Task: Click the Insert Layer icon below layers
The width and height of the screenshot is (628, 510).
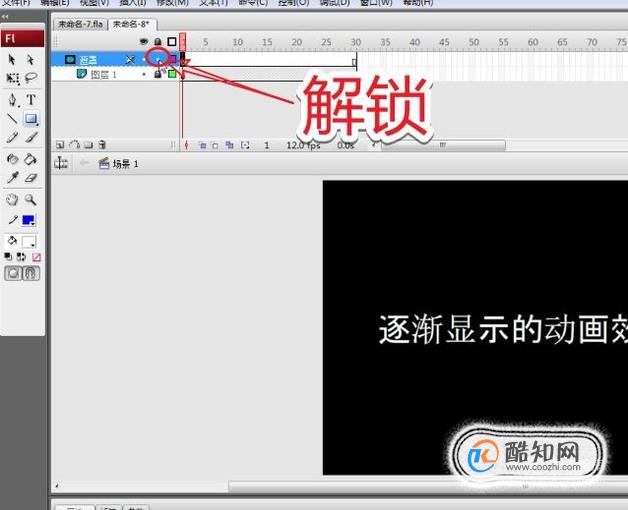Action: pos(60,145)
